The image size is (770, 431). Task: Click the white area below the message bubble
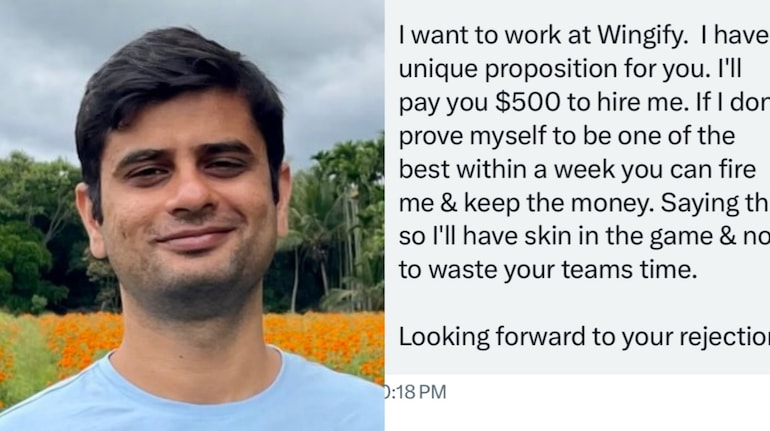pyautogui.click(x=609, y=403)
